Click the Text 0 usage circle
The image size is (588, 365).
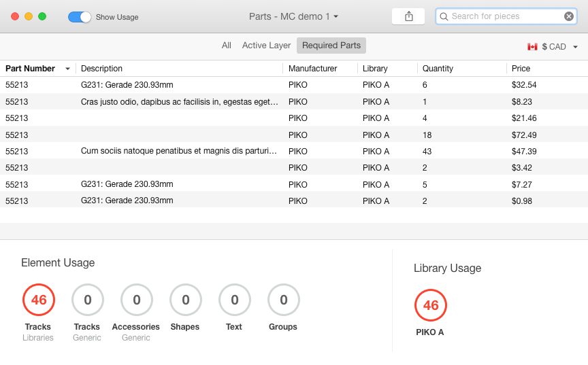pyautogui.click(x=234, y=300)
